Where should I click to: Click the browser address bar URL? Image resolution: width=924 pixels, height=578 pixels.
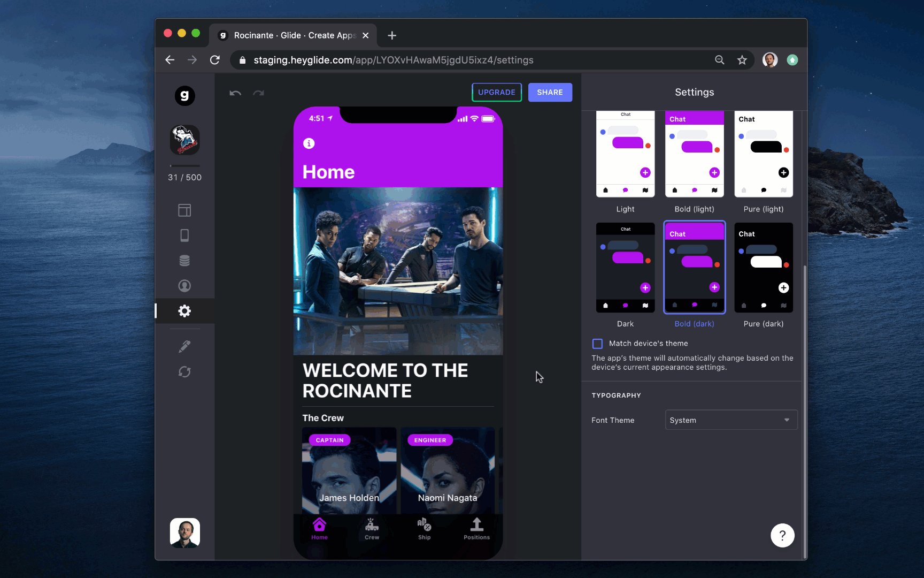(x=394, y=60)
